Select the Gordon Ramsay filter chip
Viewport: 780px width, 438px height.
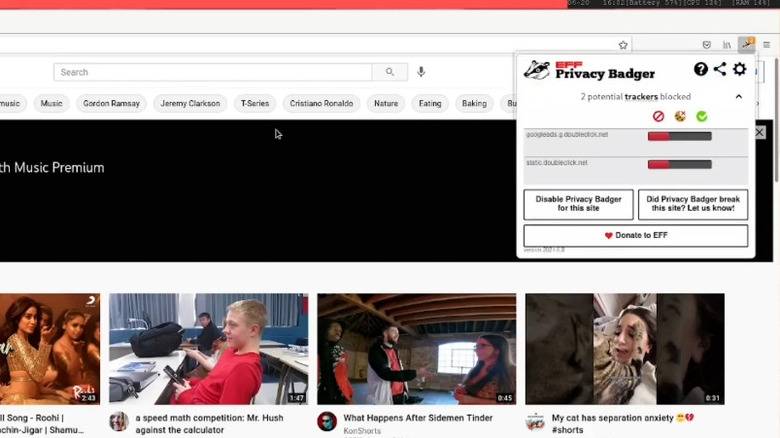tap(112, 103)
